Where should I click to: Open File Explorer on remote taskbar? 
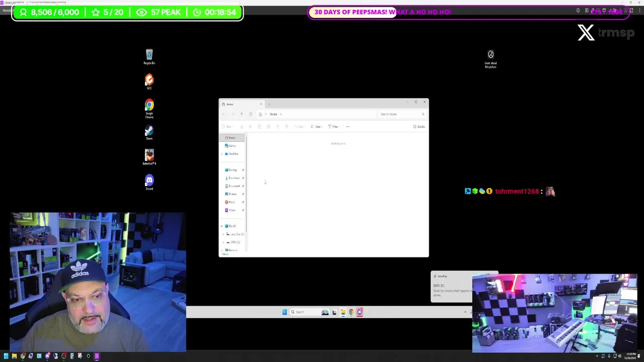[343, 312]
